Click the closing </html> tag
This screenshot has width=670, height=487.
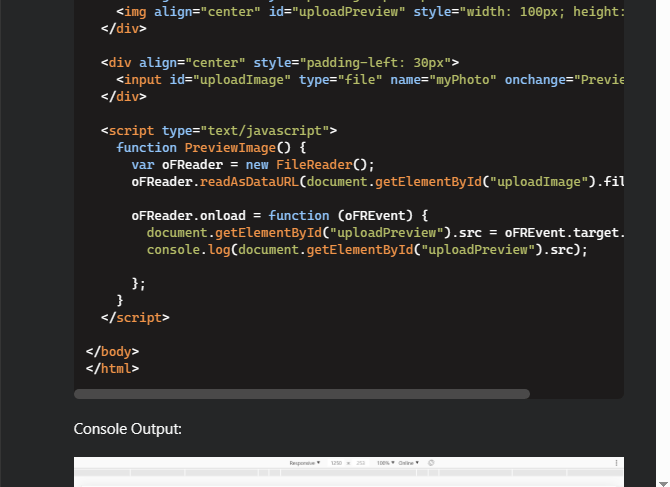point(112,369)
